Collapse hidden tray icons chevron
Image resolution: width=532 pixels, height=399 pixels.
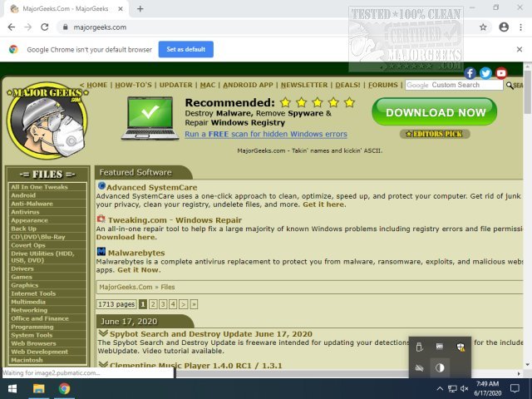pyautogui.click(x=440, y=388)
